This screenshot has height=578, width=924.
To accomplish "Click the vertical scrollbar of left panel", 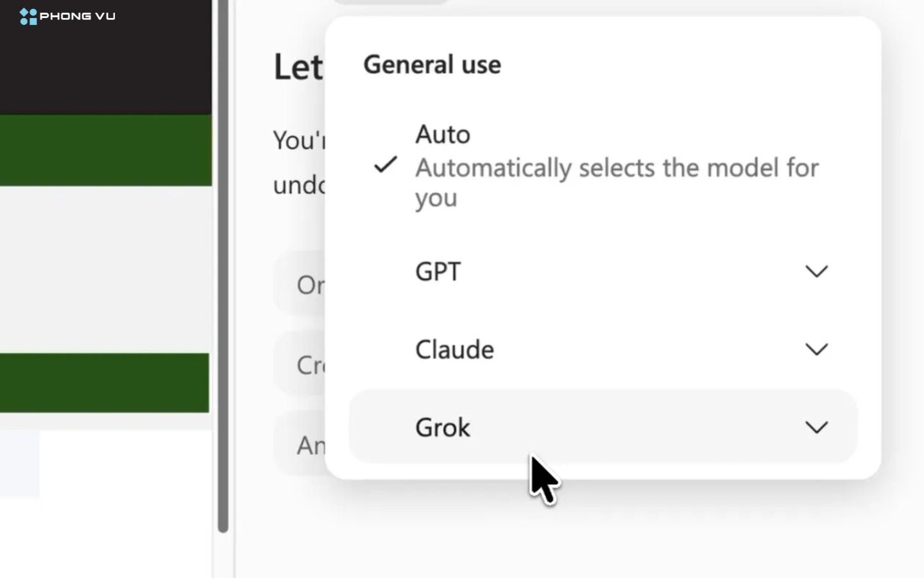I will [x=223, y=266].
